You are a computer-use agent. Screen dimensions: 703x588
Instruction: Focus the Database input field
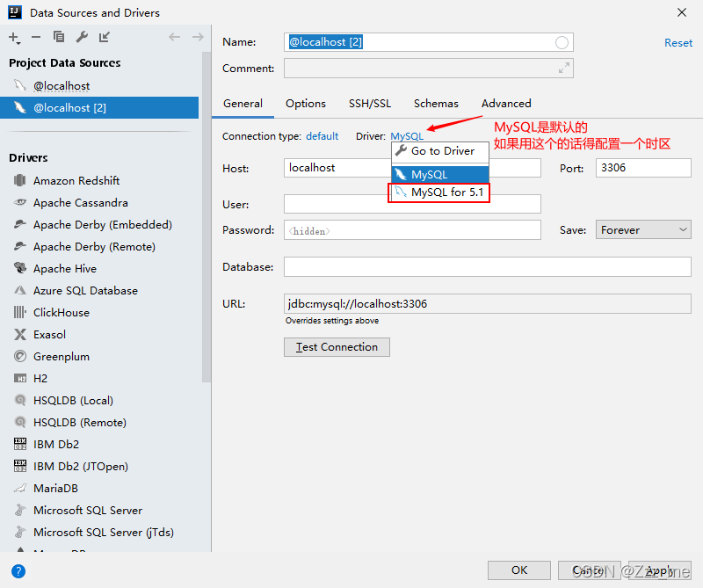tap(488, 267)
